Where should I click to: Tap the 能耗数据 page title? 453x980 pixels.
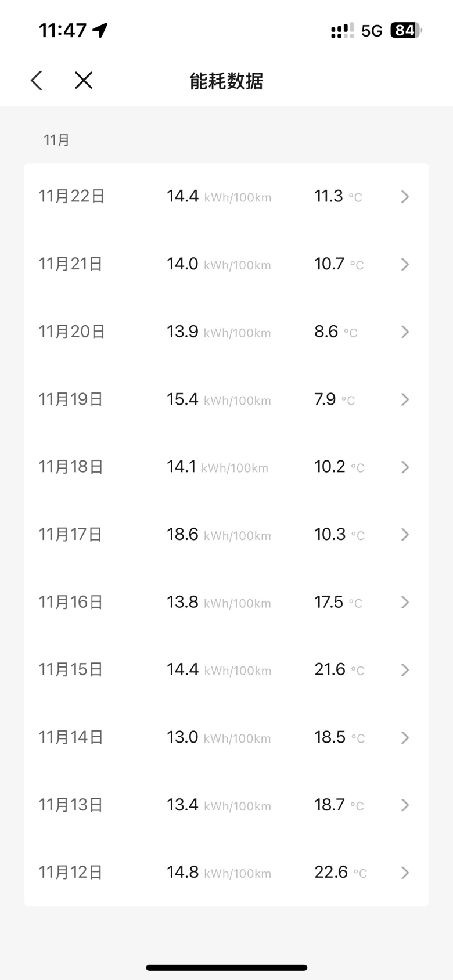tap(227, 81)
